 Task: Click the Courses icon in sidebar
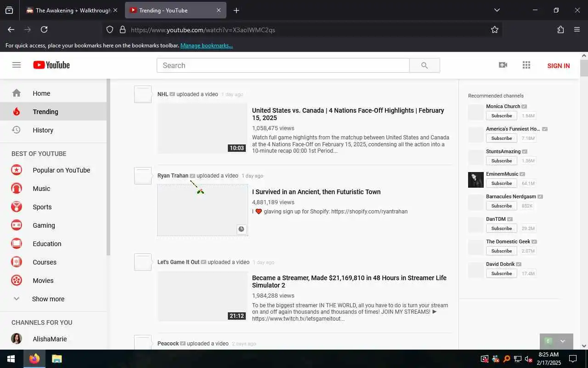(x=17, y=262)
